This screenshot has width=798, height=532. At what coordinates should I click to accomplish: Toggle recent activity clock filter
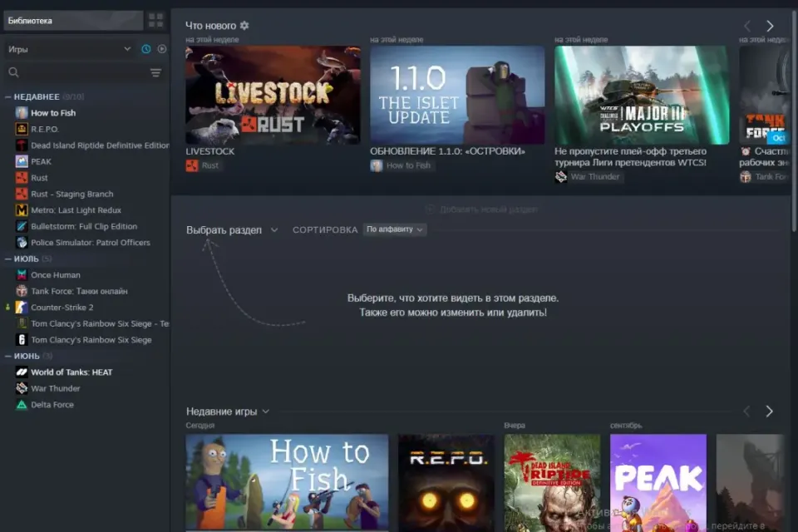(146, 49)
